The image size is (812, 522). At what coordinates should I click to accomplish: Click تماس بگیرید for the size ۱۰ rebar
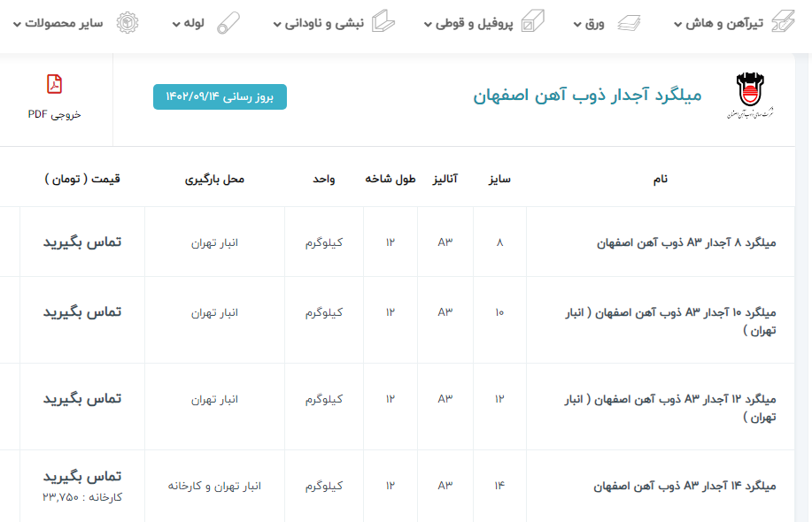click(82, 311)
